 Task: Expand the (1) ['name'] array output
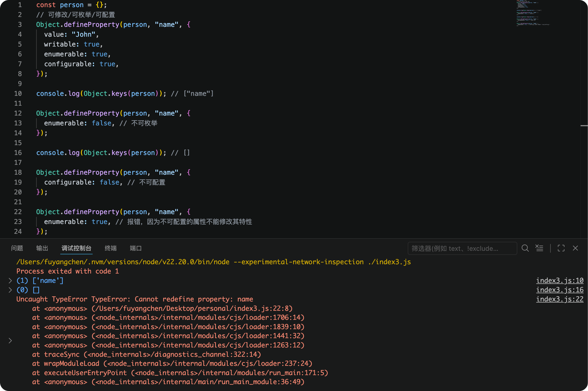[10, 281]
